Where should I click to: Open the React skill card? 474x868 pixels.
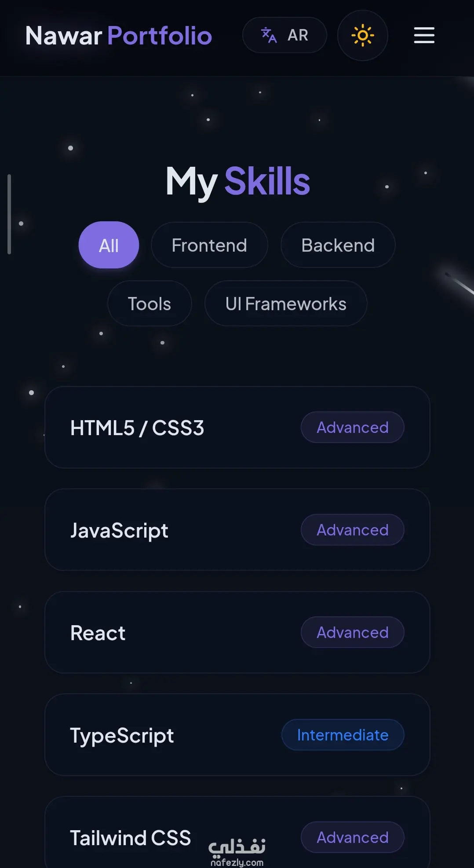[237, 632]
